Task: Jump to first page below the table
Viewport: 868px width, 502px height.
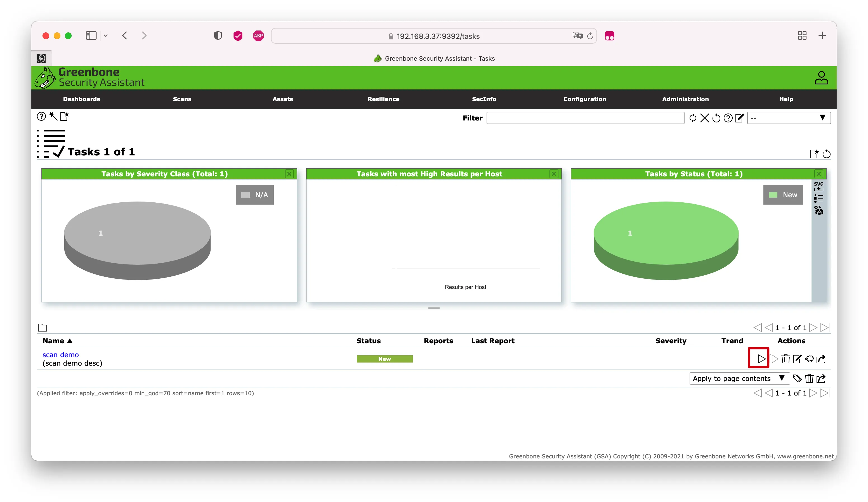Action: click(757, 393)
